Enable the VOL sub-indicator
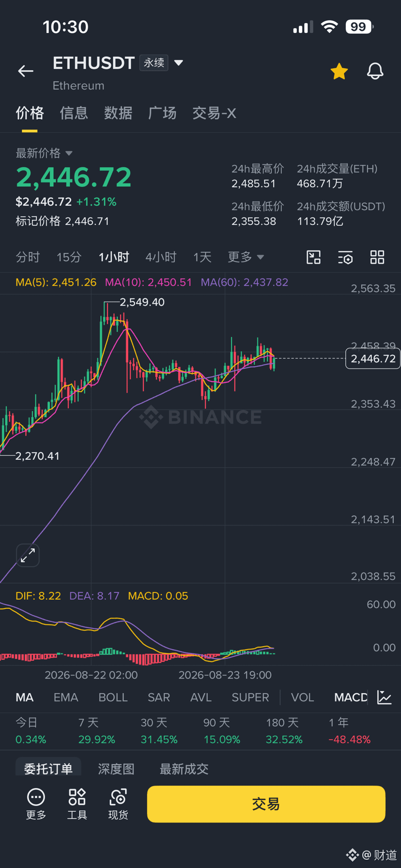This screenshot has height=868, width=401. click(303, 697)
